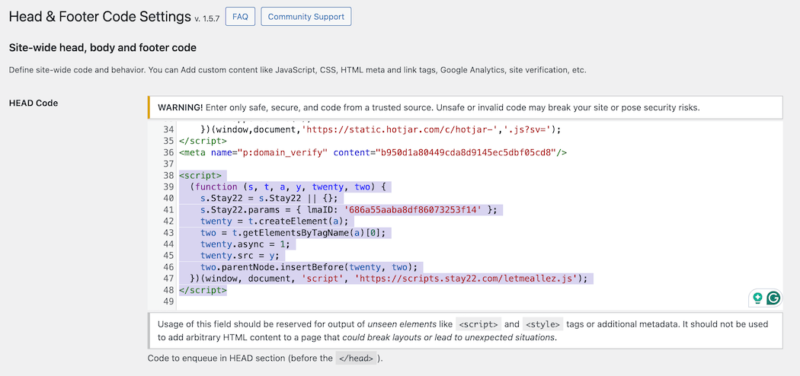The width and height of the screenshot is (800, 376).
Task: Click line number 44 in gutter
Action: [x=168, y=244]
